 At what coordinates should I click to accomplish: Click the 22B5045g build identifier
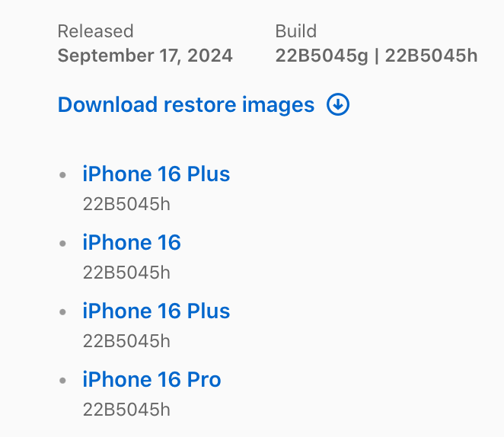click(322, 56)
